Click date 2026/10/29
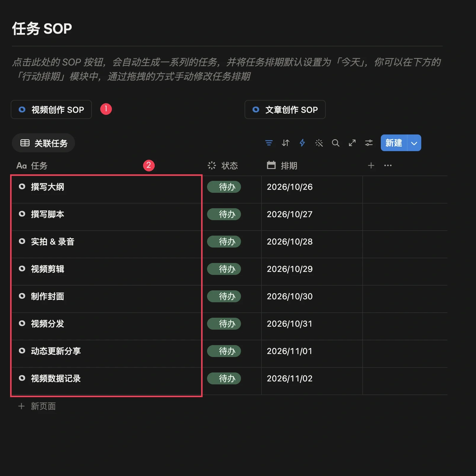The image size is (476, 476). click(x=290, y=269)
